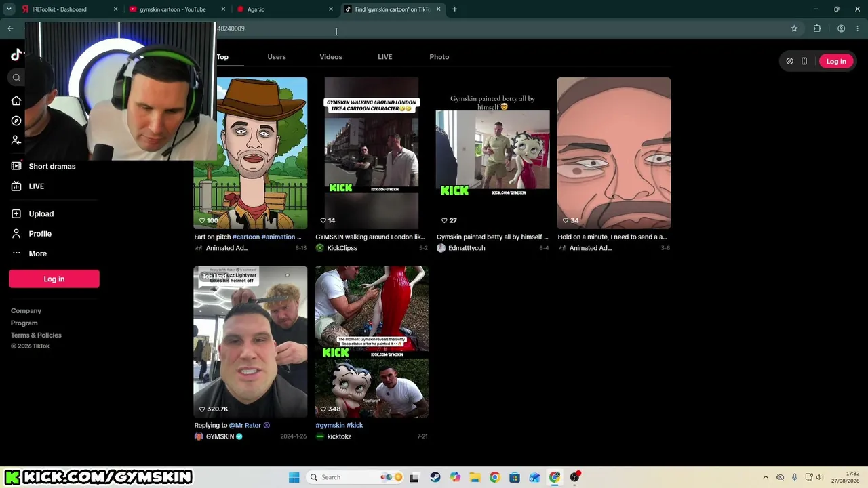Screen dimensions: 868x488
Task: Click the browser back arrow
Action: click(x=10, y=28)
